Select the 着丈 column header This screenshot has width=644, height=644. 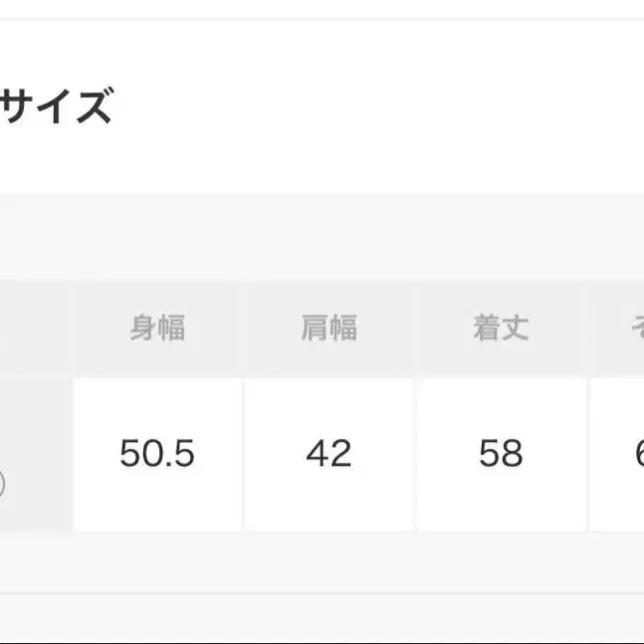tap(501, 327)
